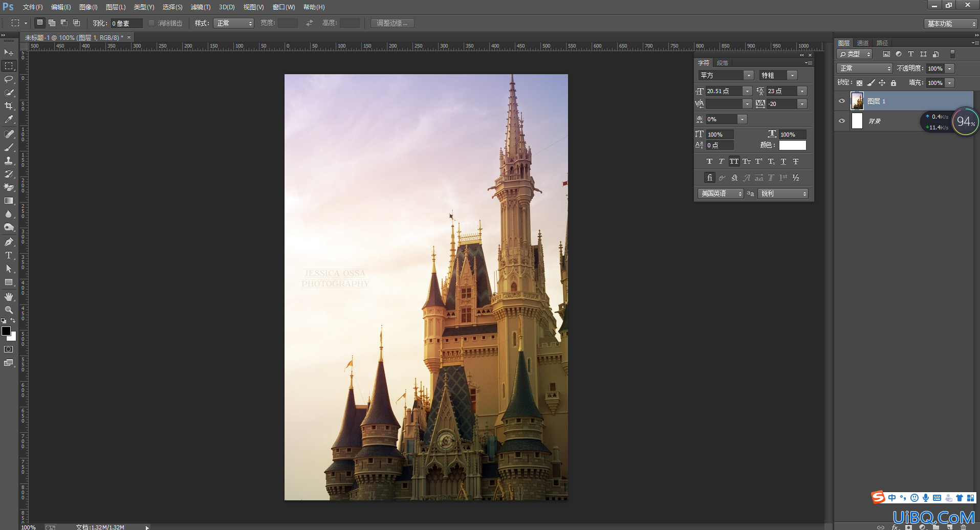Select the Spot Healing Brush tool

[x=9, y=134]
